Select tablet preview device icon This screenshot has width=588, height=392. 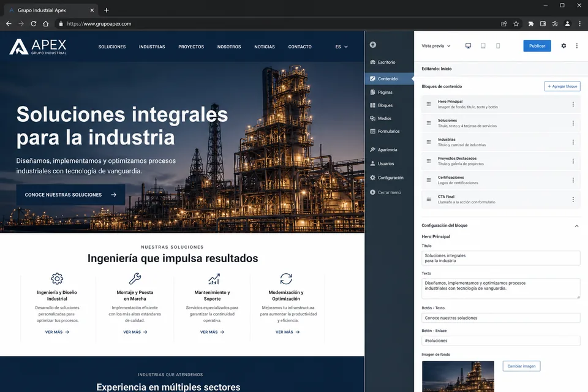tap(483, 46)
